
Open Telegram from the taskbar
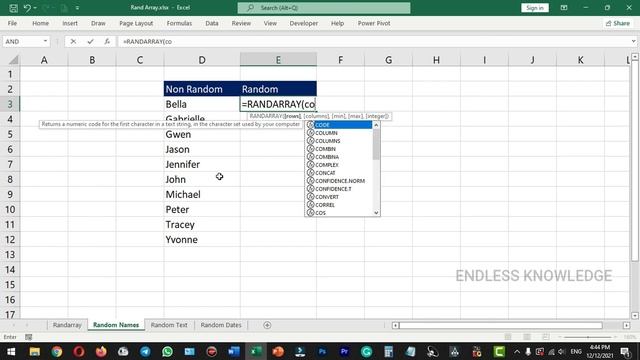point(145,351)
